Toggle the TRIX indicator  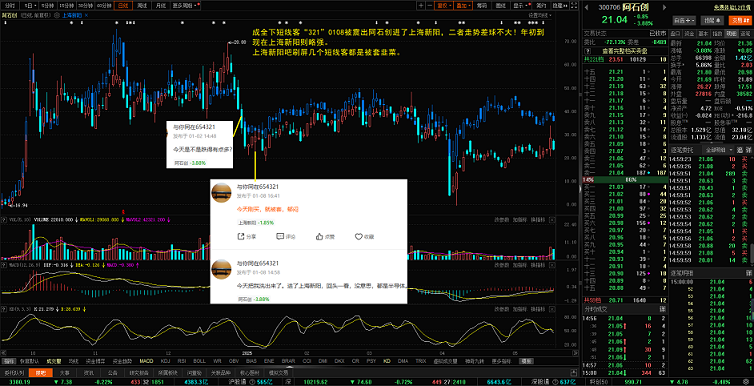pyautogui.click(x=420, y=361)
